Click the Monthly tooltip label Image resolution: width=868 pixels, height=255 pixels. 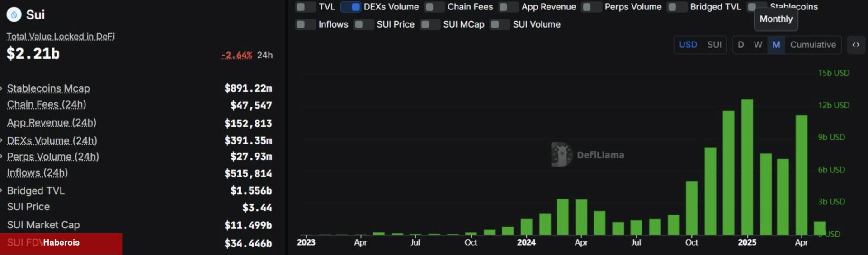776,19
